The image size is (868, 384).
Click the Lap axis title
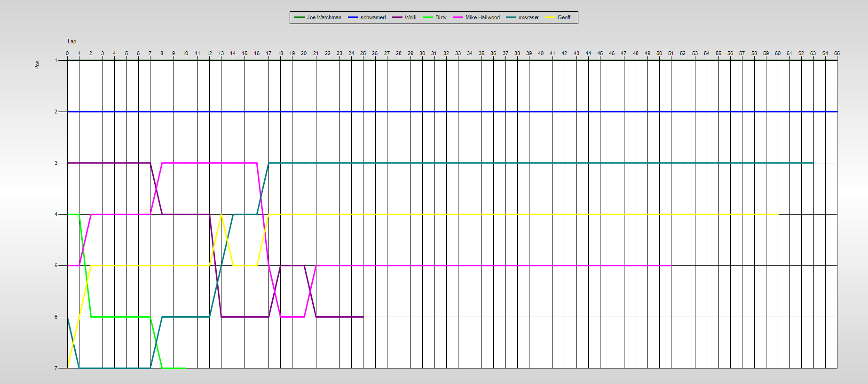[72, 41]
